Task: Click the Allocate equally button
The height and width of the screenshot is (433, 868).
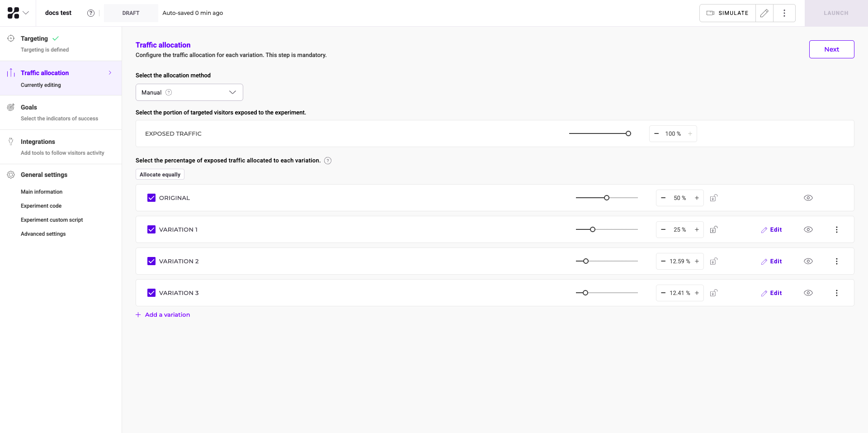Action: click(x=160, y=175)
